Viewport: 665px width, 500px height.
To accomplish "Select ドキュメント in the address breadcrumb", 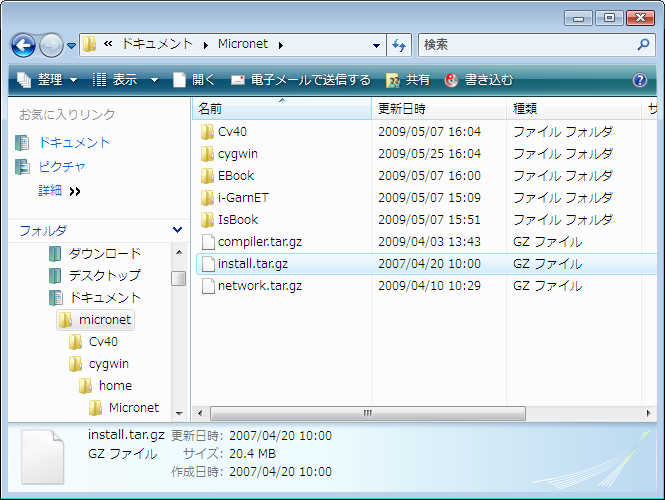I will tap(157, 44).
